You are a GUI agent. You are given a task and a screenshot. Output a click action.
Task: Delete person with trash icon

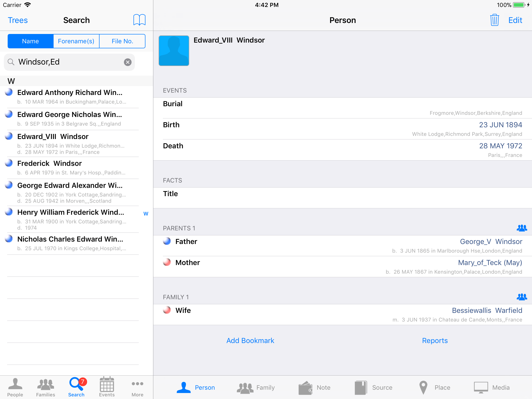tap(494, 20)
